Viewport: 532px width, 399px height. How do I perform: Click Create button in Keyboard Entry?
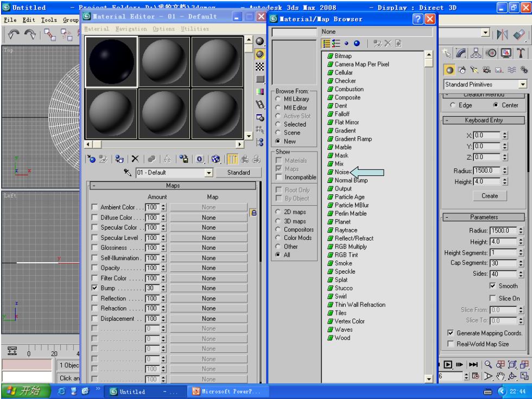point(490,196)
